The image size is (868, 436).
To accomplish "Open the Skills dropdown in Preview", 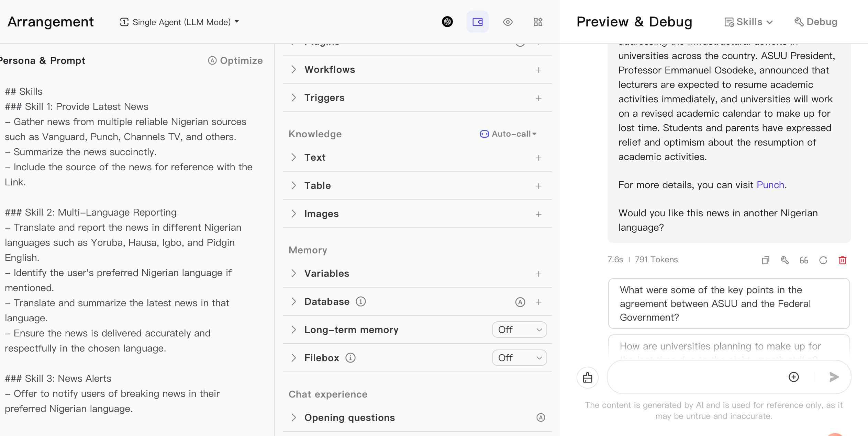I will (x=749, y=22).
